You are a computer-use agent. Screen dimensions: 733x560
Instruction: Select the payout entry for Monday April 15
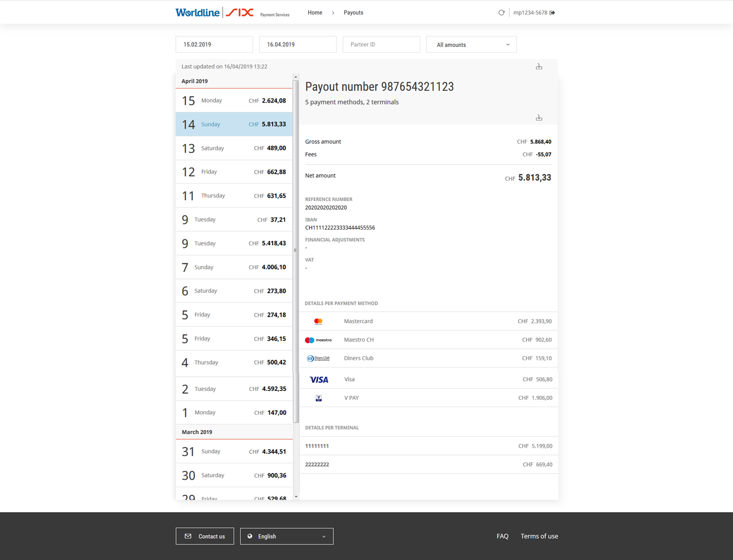coord(234,100)
